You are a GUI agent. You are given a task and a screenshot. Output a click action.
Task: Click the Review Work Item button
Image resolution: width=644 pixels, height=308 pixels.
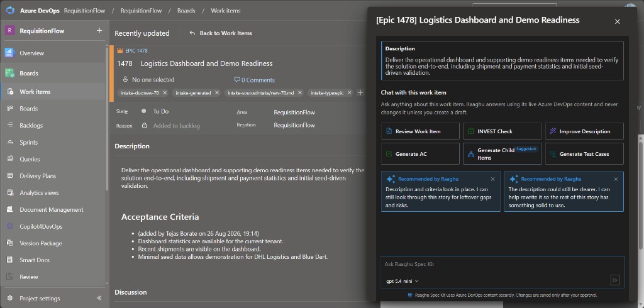[420, 131]
